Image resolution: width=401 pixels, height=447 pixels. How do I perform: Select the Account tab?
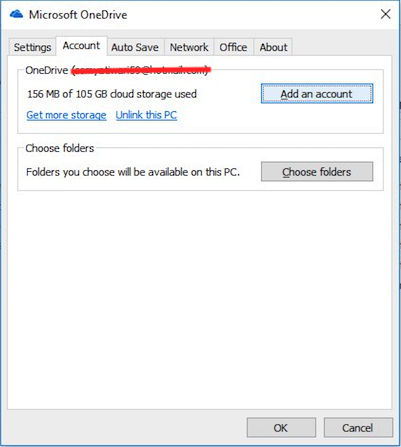pos(81,46)
